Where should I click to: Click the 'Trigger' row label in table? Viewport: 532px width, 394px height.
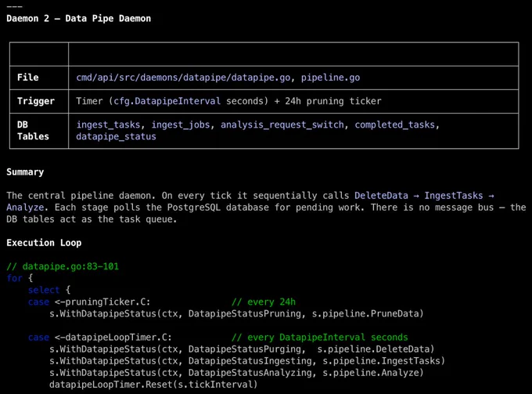[36, 101]
